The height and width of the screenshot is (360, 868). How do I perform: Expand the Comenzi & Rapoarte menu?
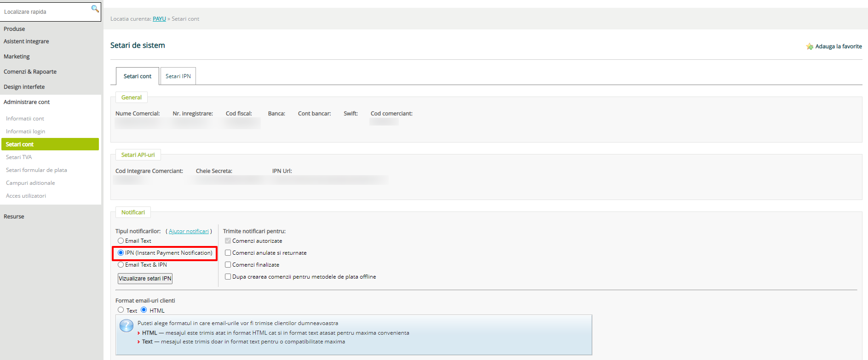tap(30, 72)
